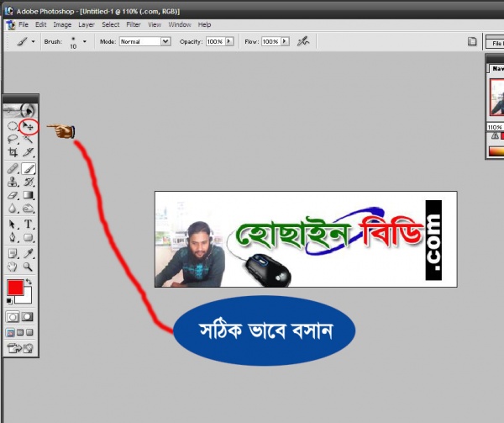Switch to the Navigator tab
This screenshot has width=504, height=423.
[497, 69]
